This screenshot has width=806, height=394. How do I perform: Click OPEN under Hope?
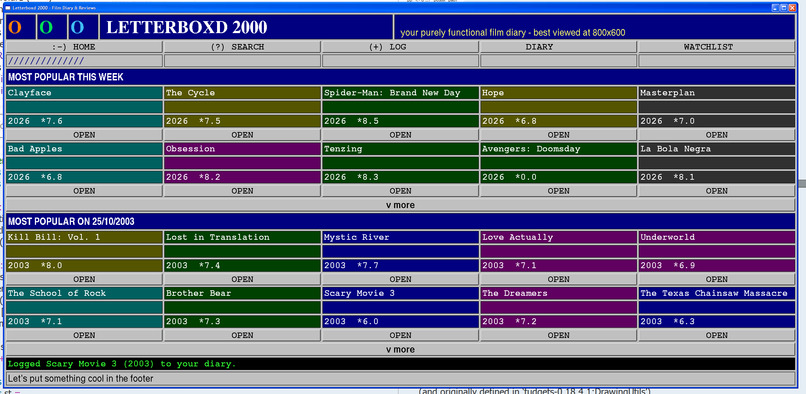click(x=558, y=135)
